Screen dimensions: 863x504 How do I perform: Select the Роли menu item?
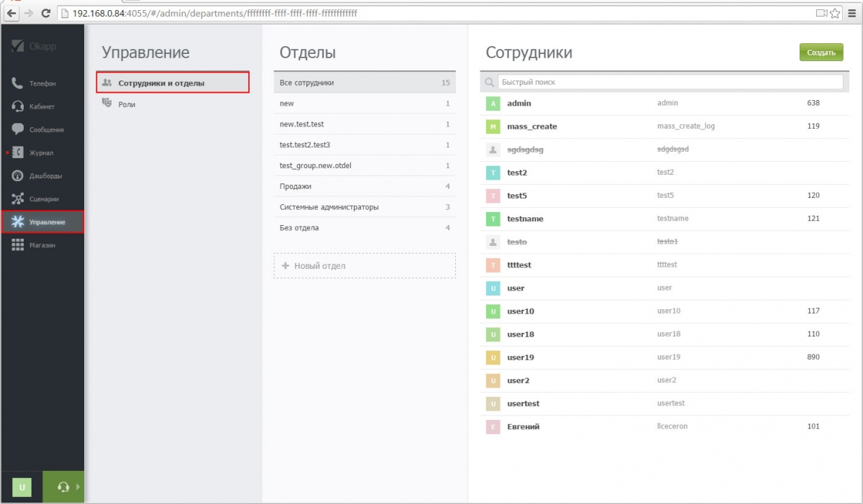tap(127, 104)
